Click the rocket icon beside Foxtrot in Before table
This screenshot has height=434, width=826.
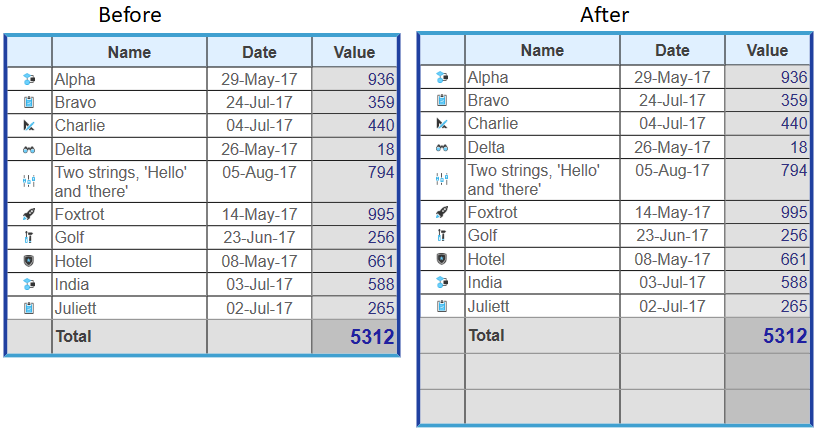point(29,214)
